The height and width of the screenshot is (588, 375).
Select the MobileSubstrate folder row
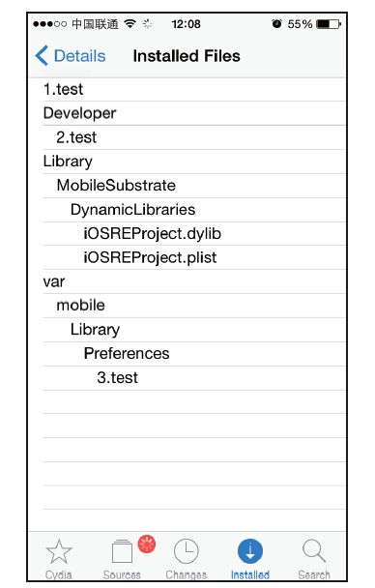[x=194, y=186]
